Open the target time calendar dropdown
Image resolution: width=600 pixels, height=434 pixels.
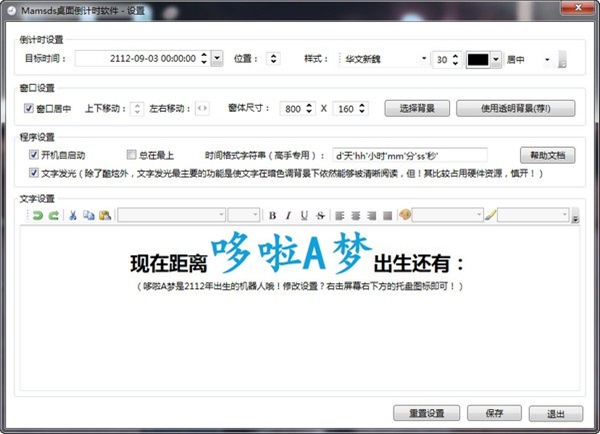[x=218, y=60]
